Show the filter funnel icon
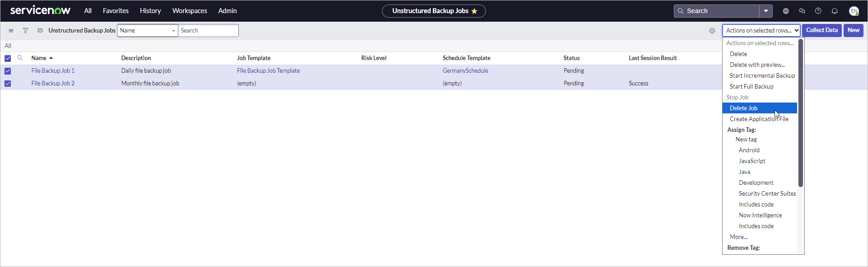This screenshot has width=868, height=267. click(x=25, y=31)
